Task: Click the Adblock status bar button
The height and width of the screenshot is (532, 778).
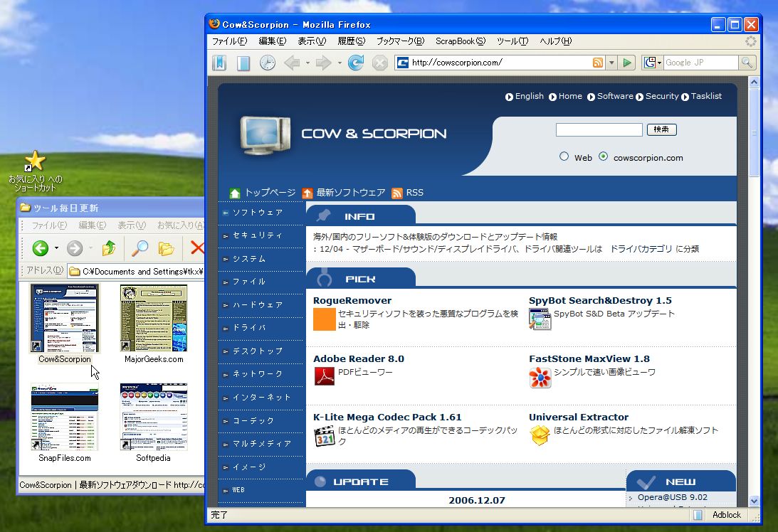Action: 727,515
